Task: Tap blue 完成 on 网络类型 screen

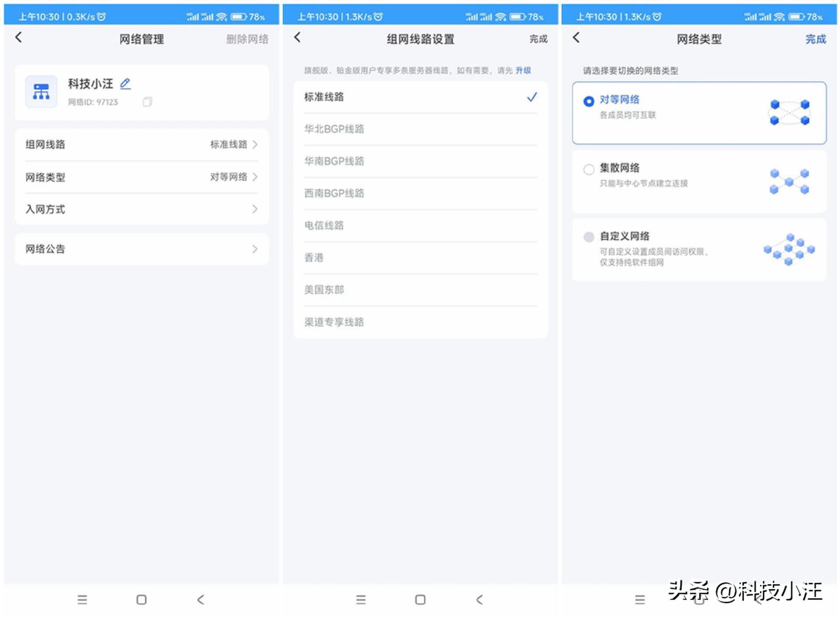Action: (815, 39)
